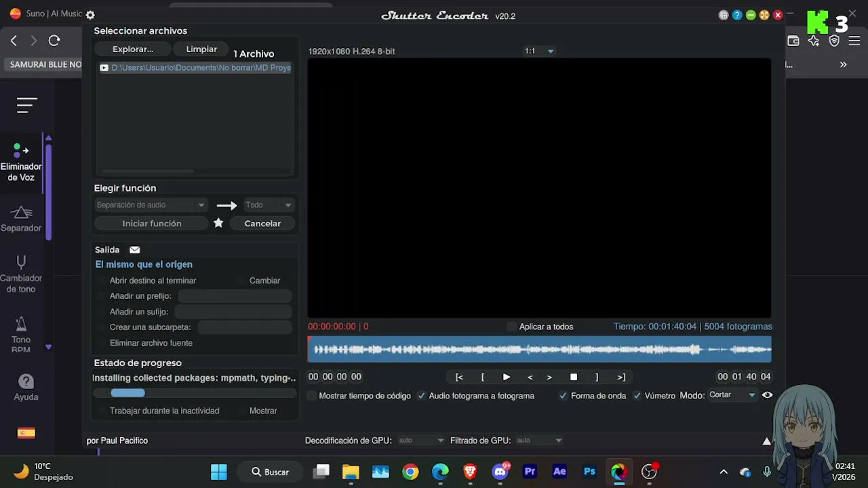Click the Limpiar button
The width and height of the screenshot is (868, 488).
201,49
